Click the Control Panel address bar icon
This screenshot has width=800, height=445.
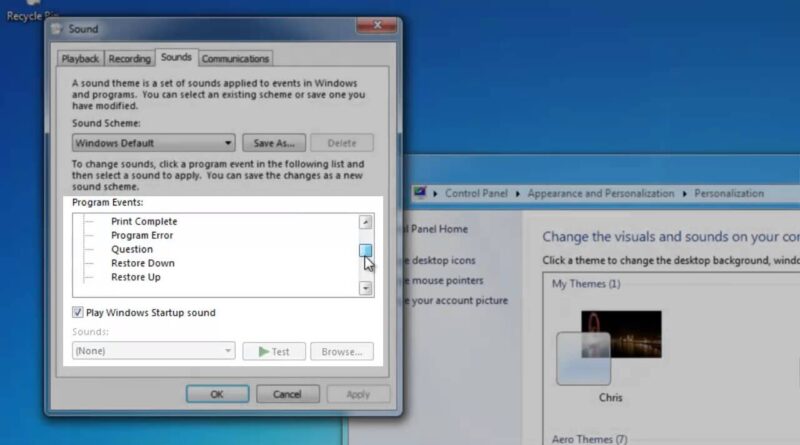point(420,193)
